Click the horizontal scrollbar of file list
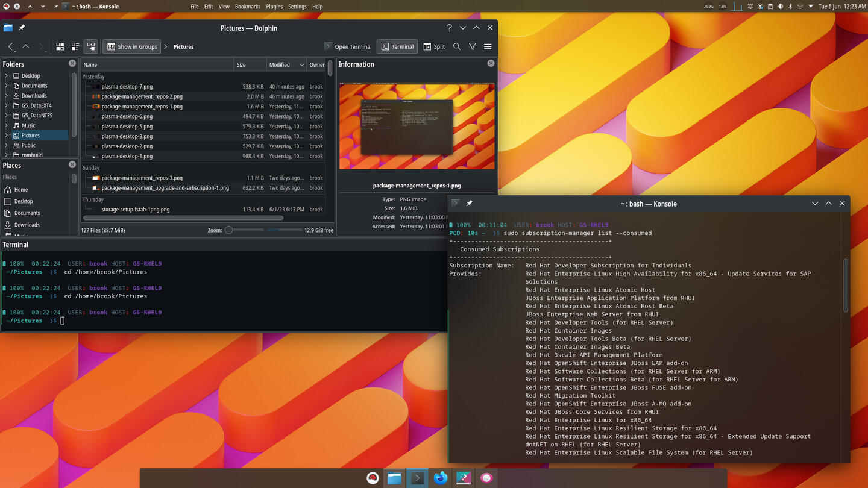868x488 pixels. (x=183, y=217)
